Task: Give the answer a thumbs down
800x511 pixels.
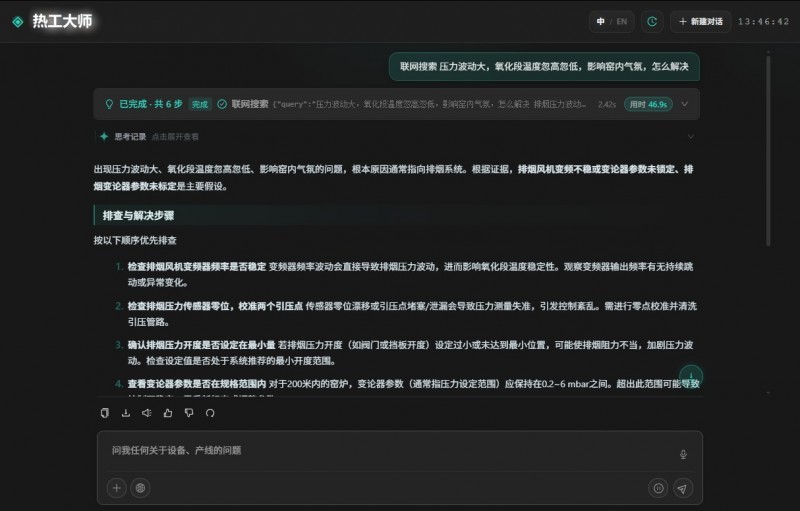Action: pos(189,413)
